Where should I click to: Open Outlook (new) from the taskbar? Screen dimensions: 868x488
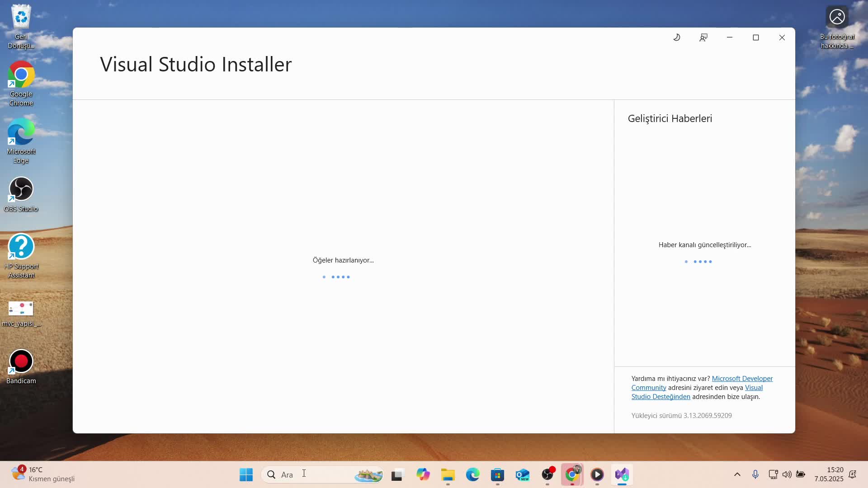pos(522,474)
